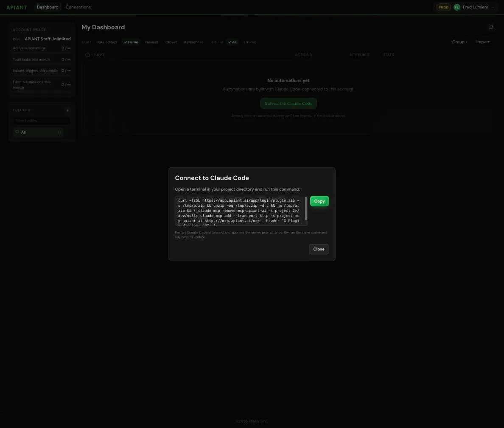Click the Import... button
Viewport: 504px width, 428px height.
pos(484,42)
